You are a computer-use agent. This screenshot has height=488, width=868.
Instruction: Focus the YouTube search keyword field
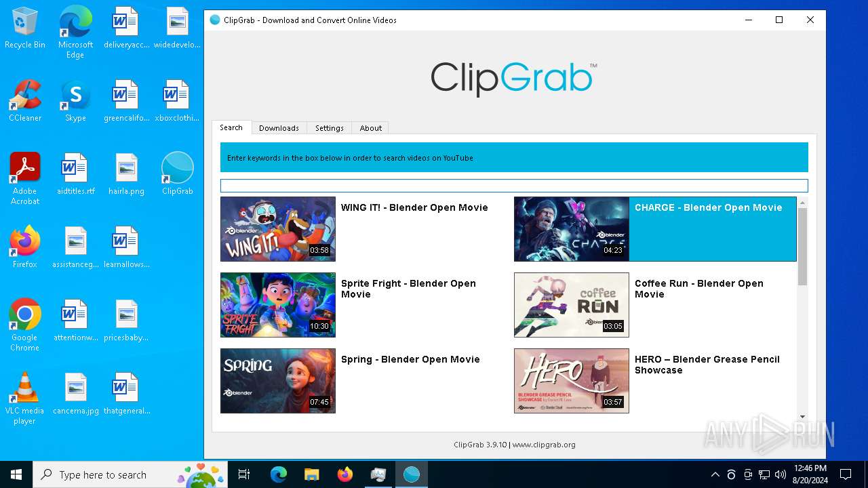click(x=514, y=186)
